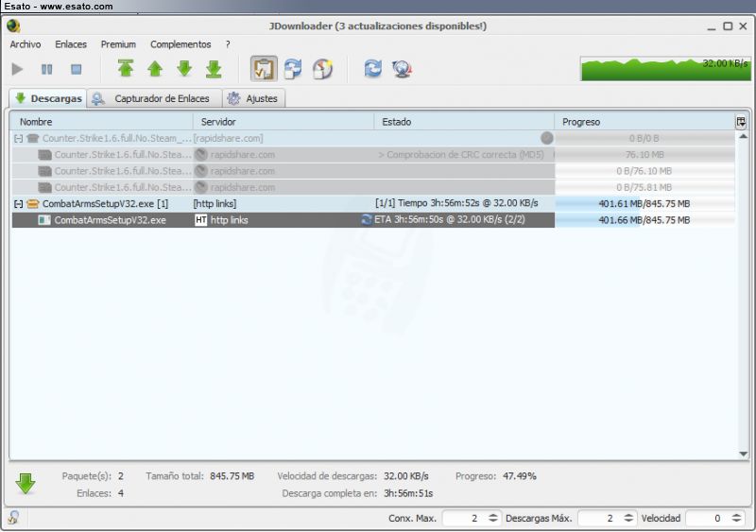This screenshot has height=532, width=756.
Task: Move selected item down one position
Action: coord(184,68)
